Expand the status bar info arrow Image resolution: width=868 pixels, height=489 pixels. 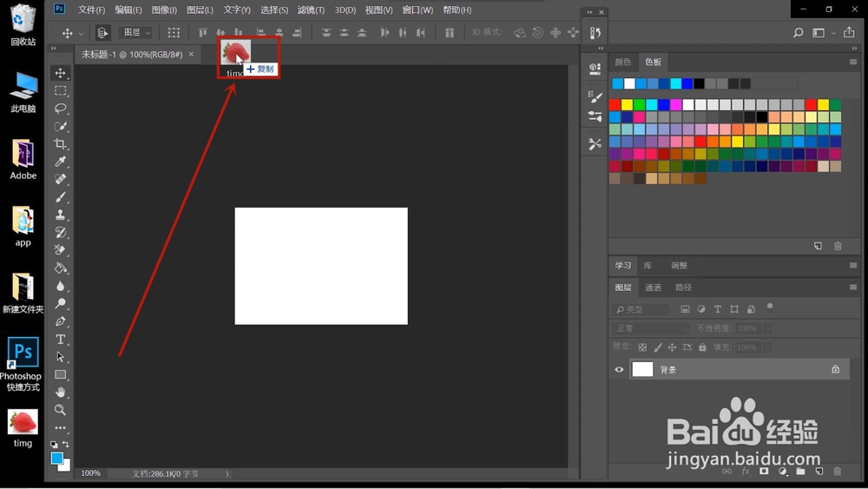(x=227, y=473)
